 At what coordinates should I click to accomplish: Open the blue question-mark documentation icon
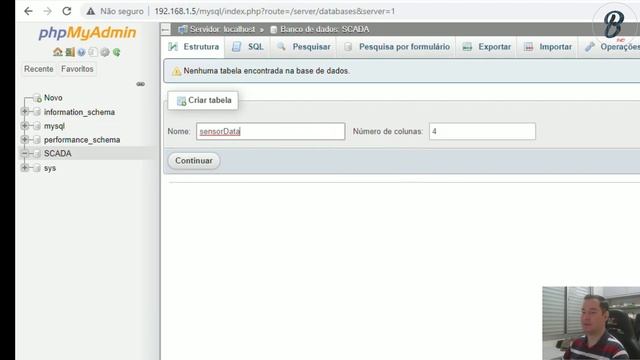click(81, 52)
